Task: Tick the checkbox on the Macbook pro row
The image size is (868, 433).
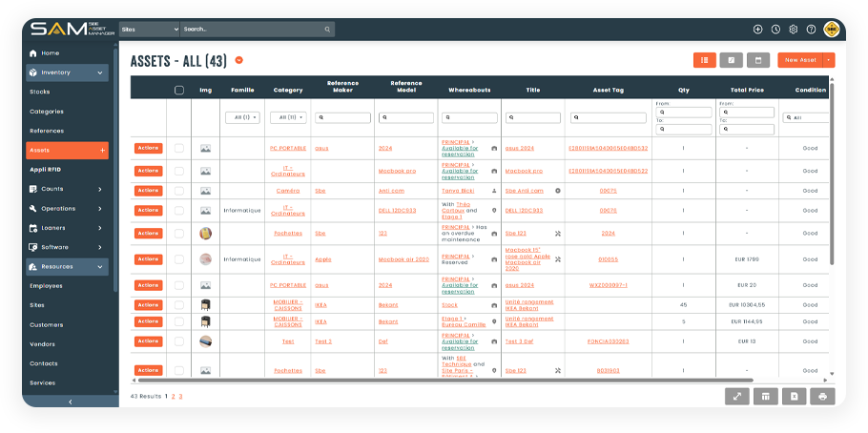Action: (178, 171)
